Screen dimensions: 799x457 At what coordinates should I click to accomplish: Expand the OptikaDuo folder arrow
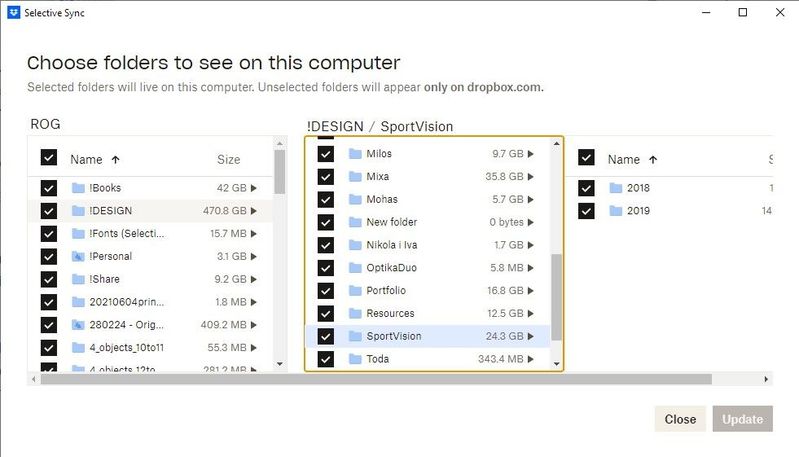(x=530, y=268)
